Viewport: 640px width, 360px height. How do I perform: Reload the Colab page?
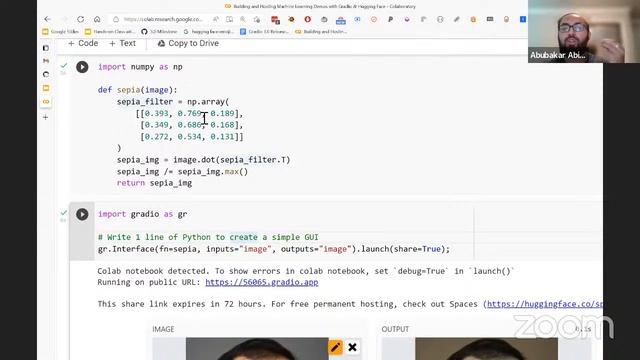[x=80, y=19]
